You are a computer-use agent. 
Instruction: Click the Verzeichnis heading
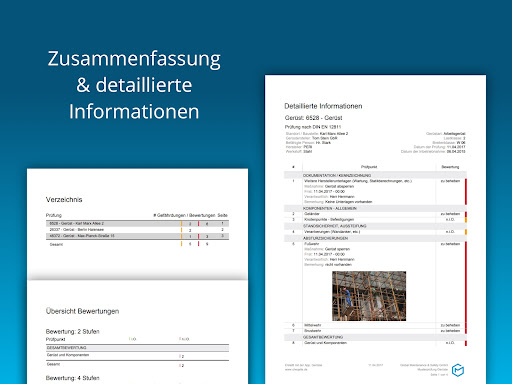pyautogui.click(x=64, y=200)
